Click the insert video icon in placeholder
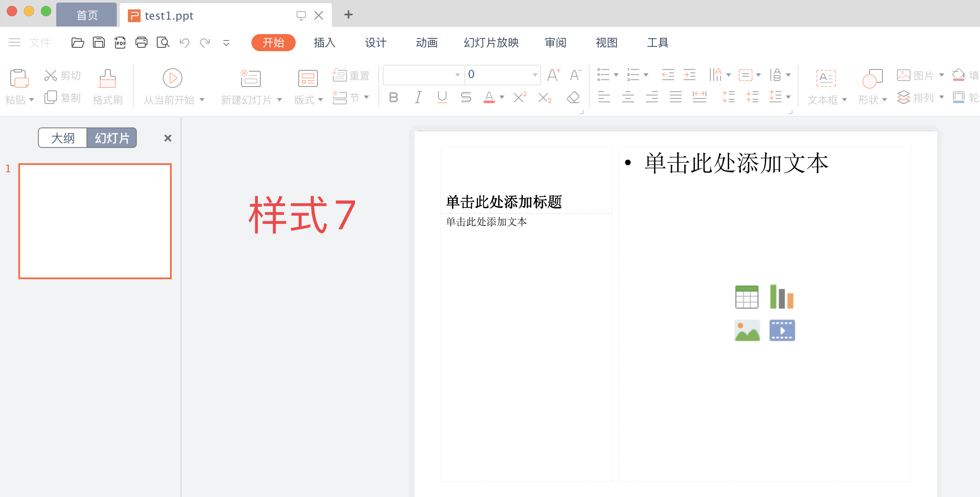The width and height of the screenshot is (980, 497). pyautogui.click(x=782, y=330)
